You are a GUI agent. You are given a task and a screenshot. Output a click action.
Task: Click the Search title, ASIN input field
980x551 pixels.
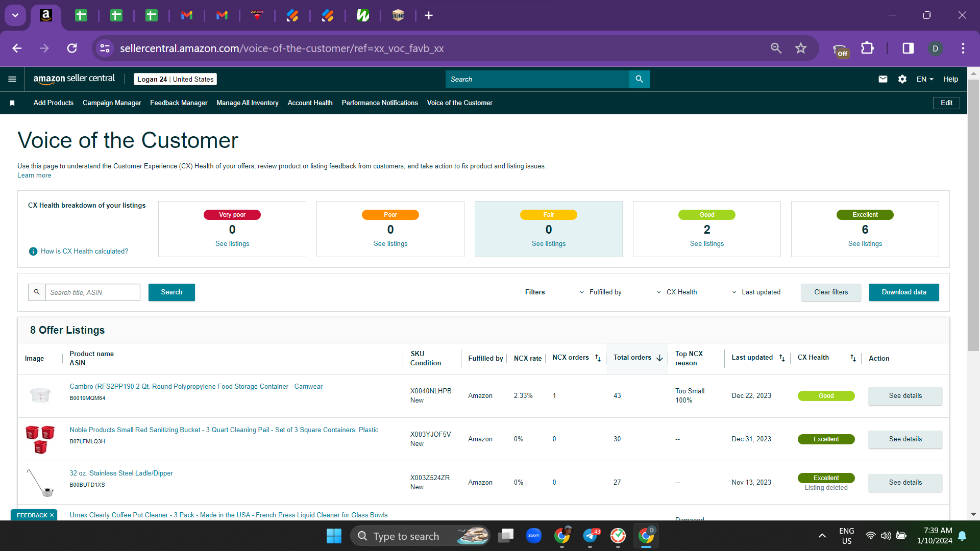tap(92, 292)
